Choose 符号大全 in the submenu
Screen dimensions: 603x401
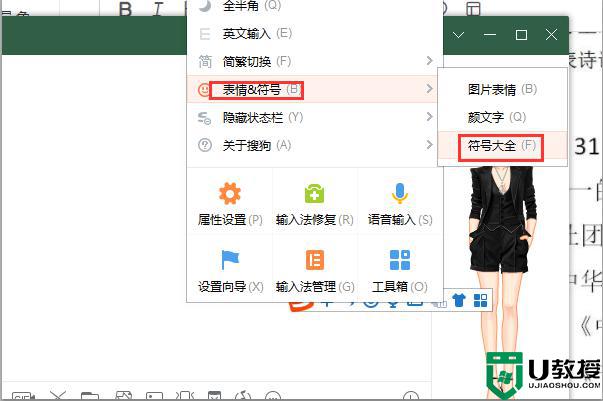[502, 145]
